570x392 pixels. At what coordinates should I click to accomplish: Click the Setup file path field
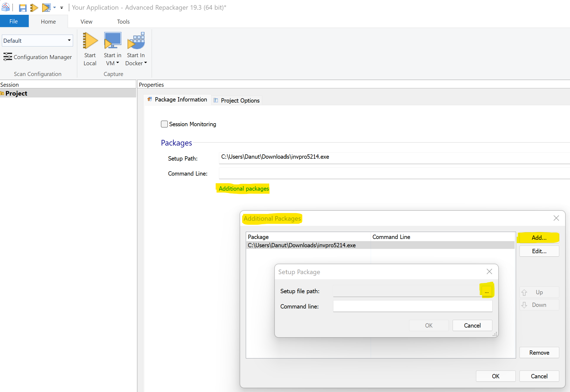click(407, 291)
